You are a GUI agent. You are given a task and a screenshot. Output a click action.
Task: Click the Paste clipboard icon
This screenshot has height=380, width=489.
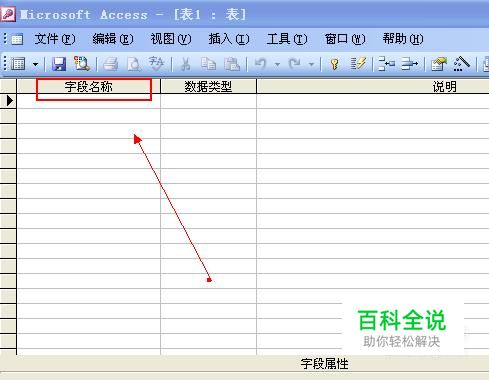232,64
